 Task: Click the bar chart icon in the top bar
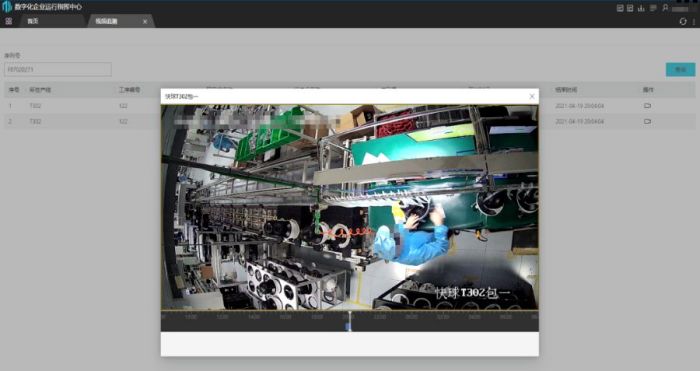(x=641, y=8)
